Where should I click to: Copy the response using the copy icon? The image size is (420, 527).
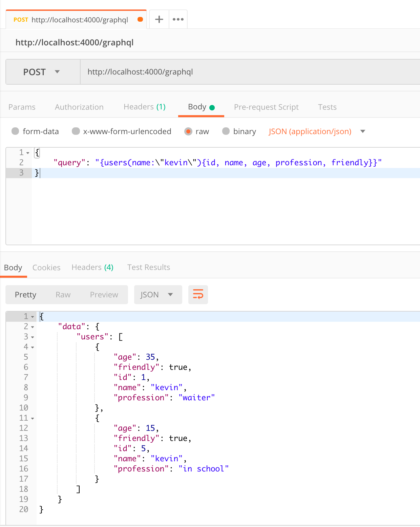click(x=198, y=294)
